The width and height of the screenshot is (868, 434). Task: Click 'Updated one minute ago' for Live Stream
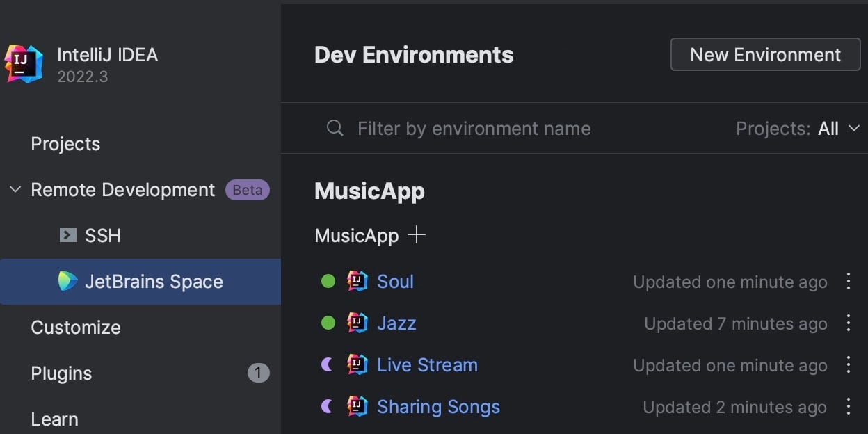[x=730, y=365]
